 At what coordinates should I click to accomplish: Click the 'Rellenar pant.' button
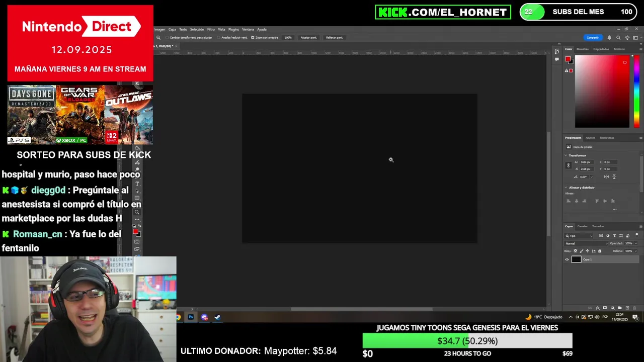pyautogui.click(x=335, y=37)
